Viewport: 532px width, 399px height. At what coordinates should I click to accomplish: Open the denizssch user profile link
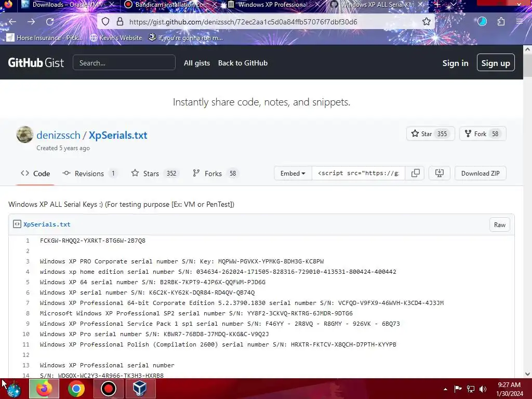[58, 135]
